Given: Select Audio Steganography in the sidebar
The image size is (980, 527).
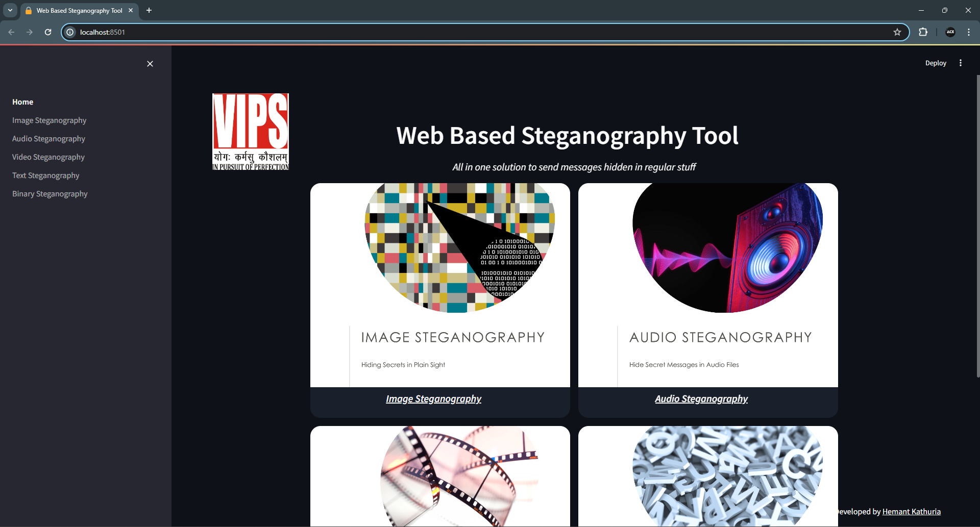Looking at the screenshot, I should [48, 138].
